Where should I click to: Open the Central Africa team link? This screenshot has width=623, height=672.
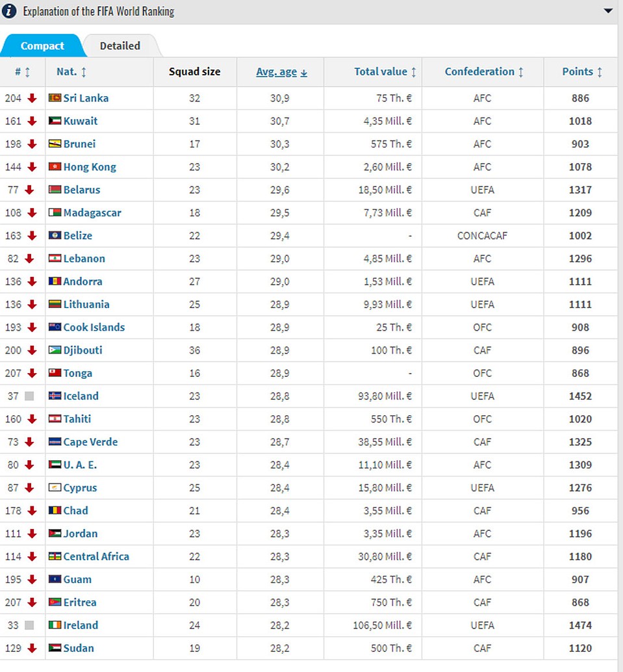coord(96,557)
